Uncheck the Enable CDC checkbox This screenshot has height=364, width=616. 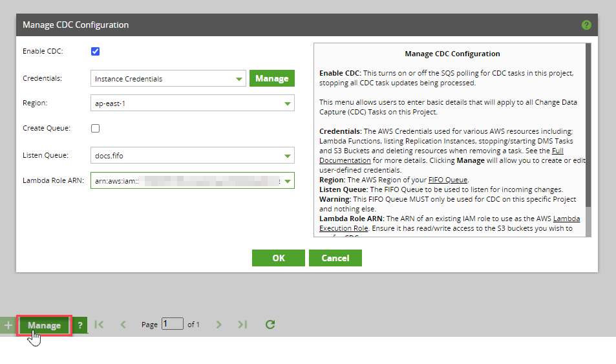click(95, 52)
